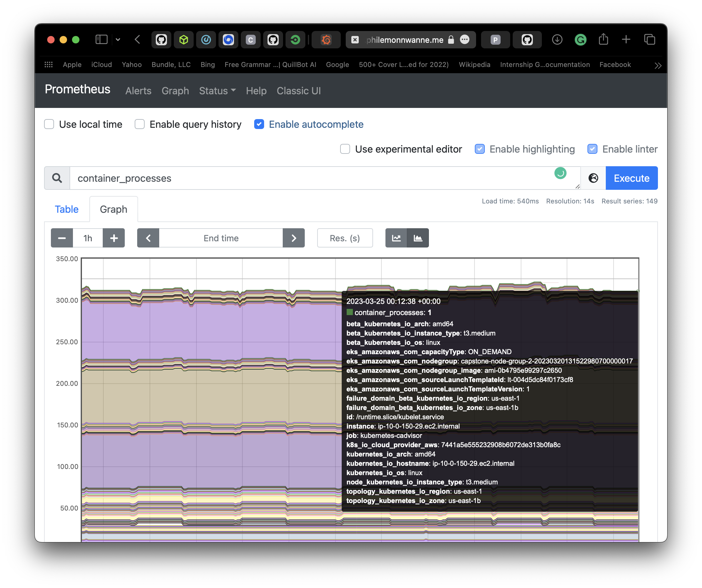Image resolution: width=702 pixels, height=588 pixels.
Task: Show Safari downloads
Action: pos(557,40)
